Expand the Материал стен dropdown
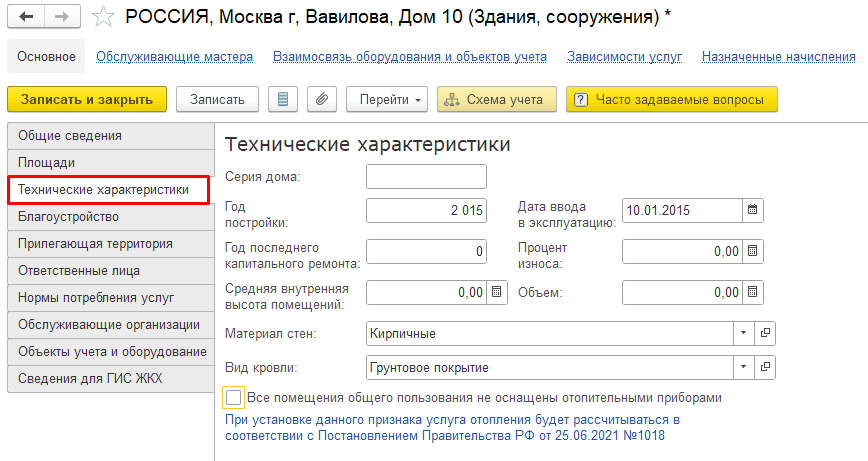This screenshot has width=868, height=461. click(743, 333)
